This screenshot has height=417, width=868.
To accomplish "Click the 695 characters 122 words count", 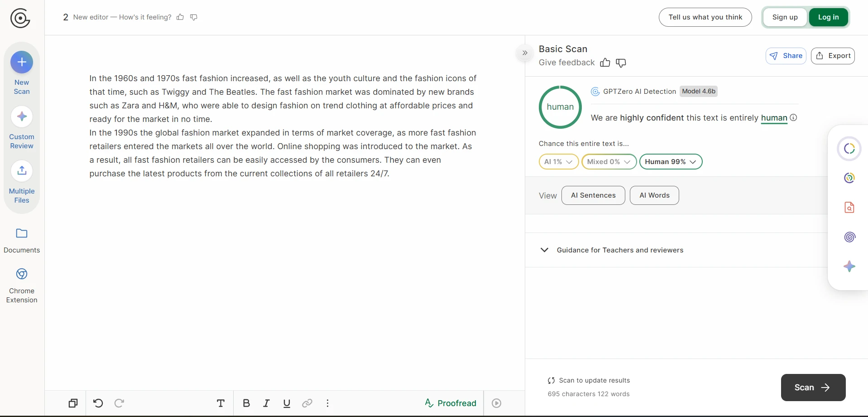I will (x=589, y=394).
